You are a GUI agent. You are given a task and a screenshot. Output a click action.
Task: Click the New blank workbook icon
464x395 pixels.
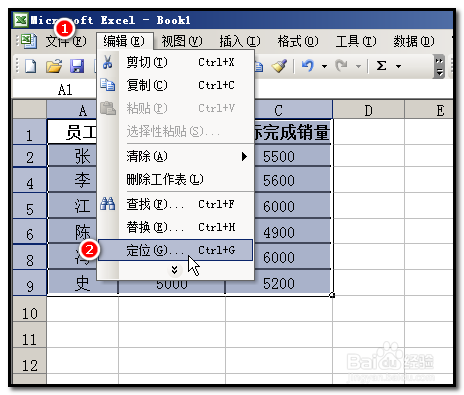pos(31,66)
